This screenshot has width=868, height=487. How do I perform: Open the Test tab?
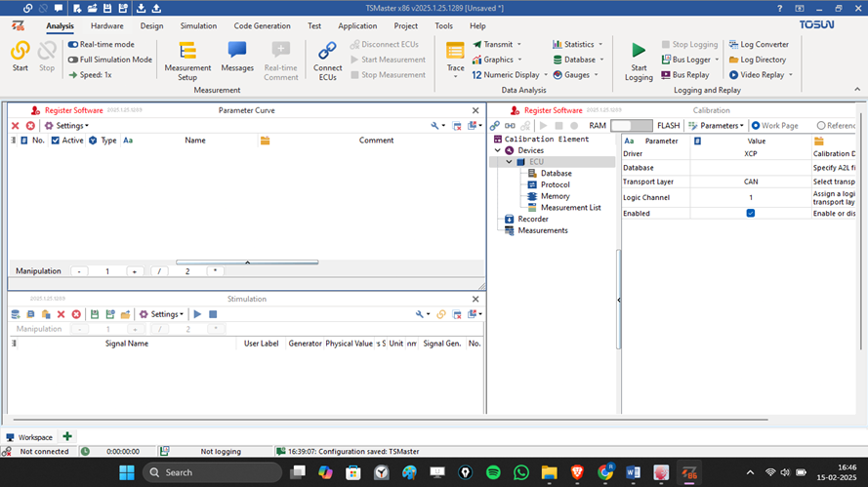coord(314,26)
